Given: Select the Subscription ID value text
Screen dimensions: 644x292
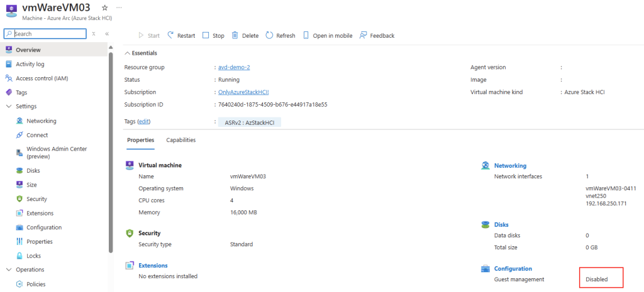Looking at the screenshot, I should 273,105.
